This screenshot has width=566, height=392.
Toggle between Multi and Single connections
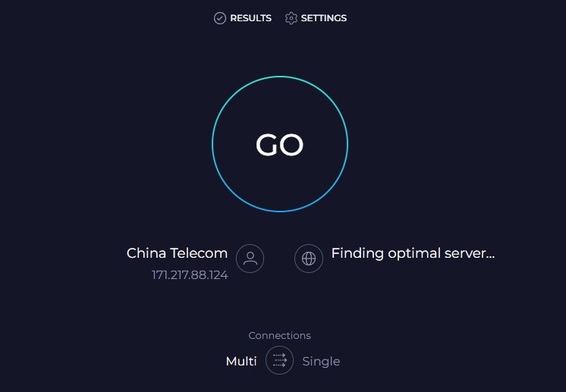tap(279, 360)
